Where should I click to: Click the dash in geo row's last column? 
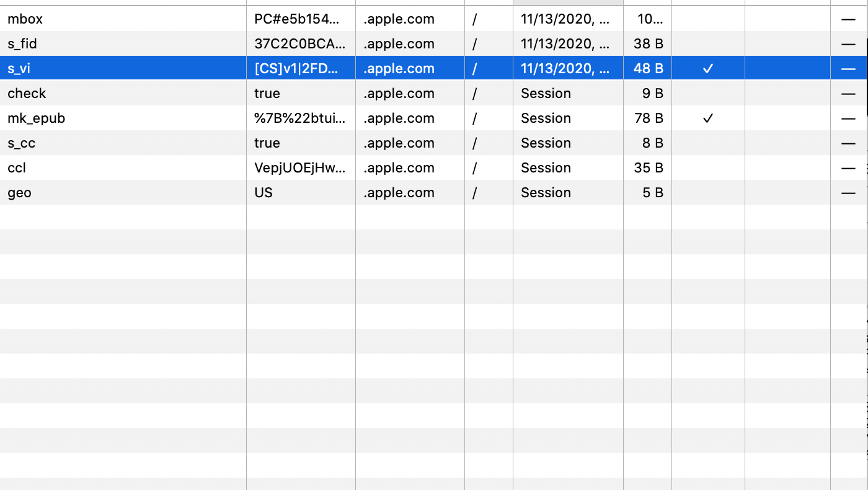click(x=848, y=193)
